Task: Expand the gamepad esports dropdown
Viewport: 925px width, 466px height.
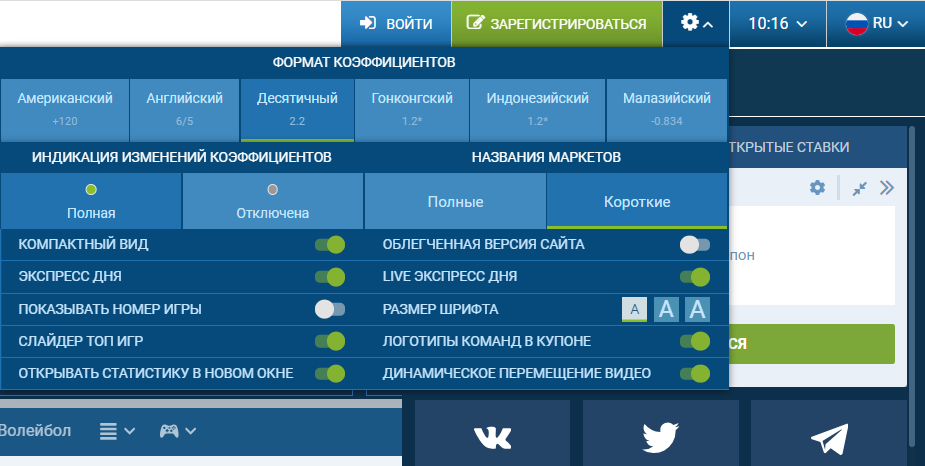Action: (177, 431)
